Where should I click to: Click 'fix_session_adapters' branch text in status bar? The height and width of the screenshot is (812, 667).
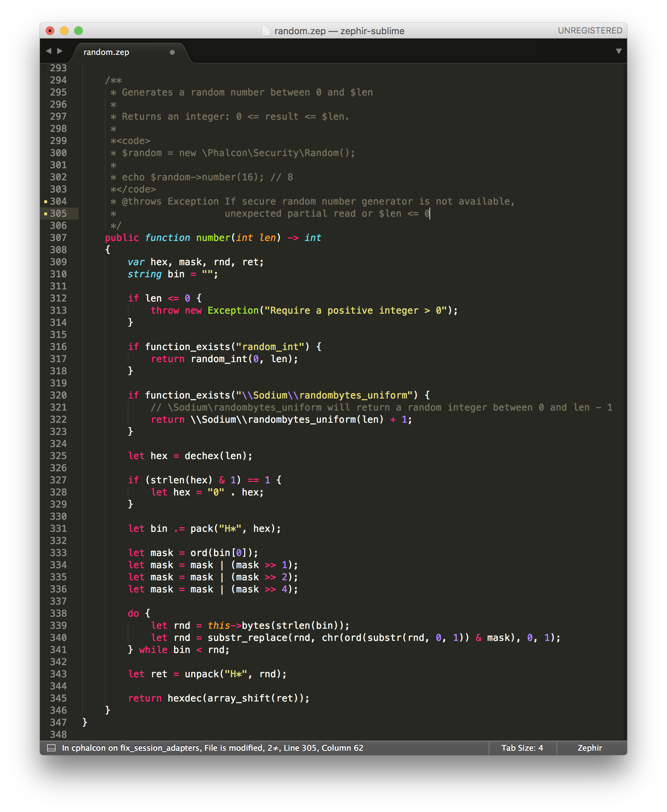pyautogui.click(x=160, y=747)
